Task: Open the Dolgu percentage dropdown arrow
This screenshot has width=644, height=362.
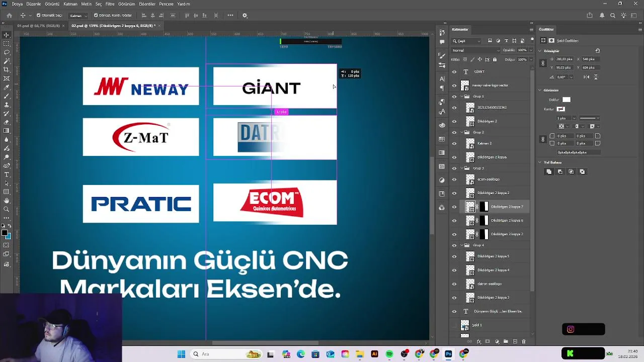Action: click(531, 59)
